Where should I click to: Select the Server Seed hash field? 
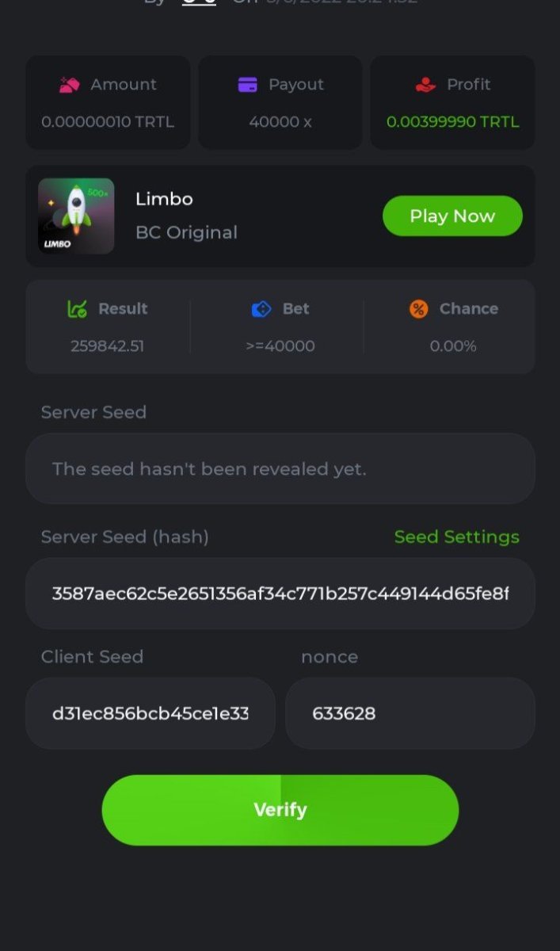pyautogui.click(x=280, y=594)
